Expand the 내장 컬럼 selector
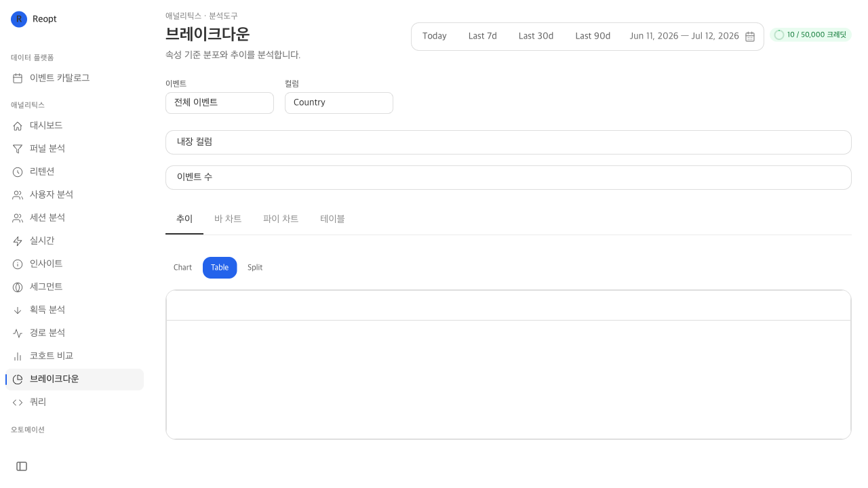868x488 pixels. coord(509,142)
